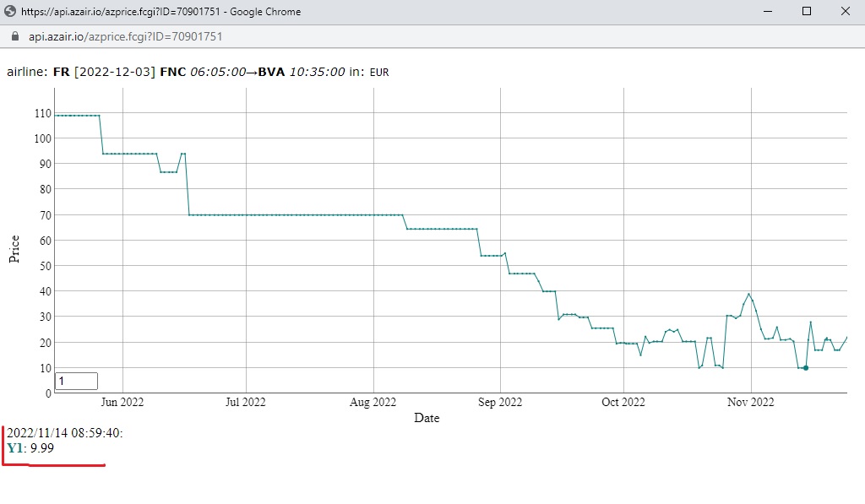The image size is (865, 504).
Task: Click the '70' y-axis tick label
Action: (x=46, y=215)
